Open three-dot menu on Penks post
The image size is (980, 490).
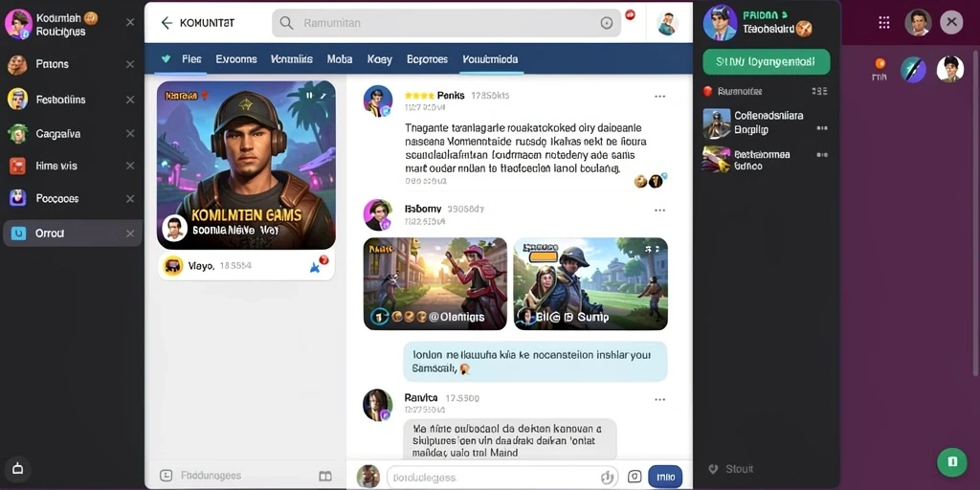(659, 97)
